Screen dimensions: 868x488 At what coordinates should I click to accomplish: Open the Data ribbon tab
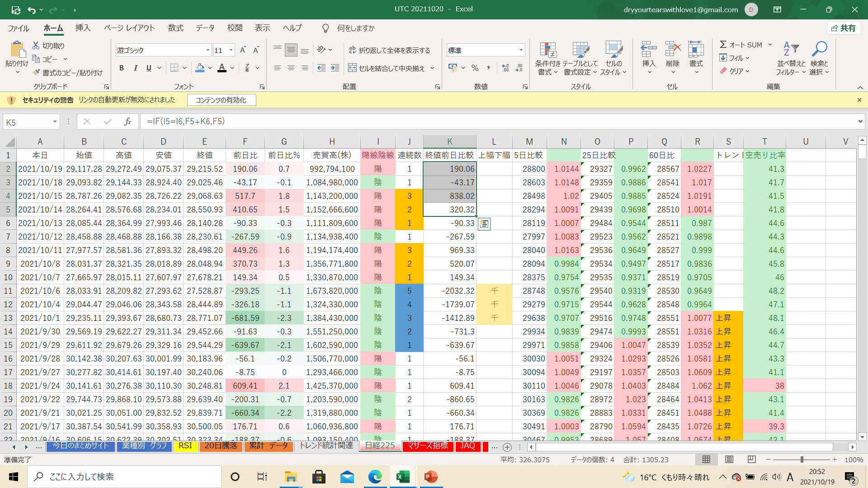[205, 28]
